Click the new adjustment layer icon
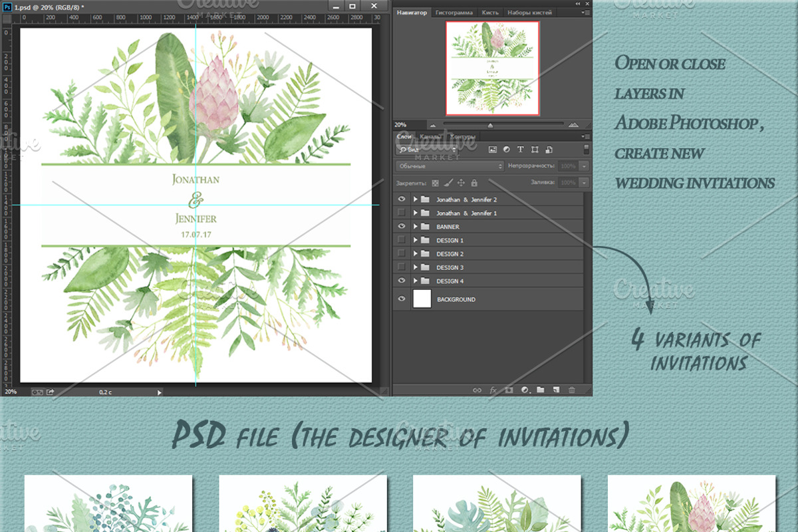Screen dimensions: 798x532 click(525, 390)
